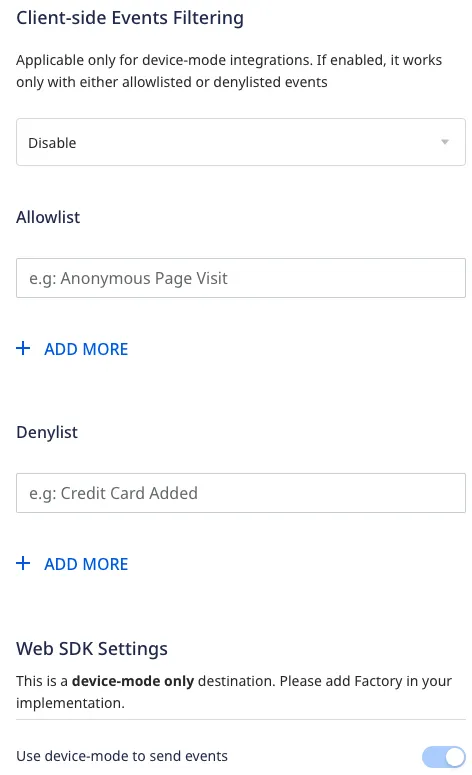This screenshot has width=472, height=775.
Task: Focus the Denylist Credit Card Added input
Action: coord(241,493)
